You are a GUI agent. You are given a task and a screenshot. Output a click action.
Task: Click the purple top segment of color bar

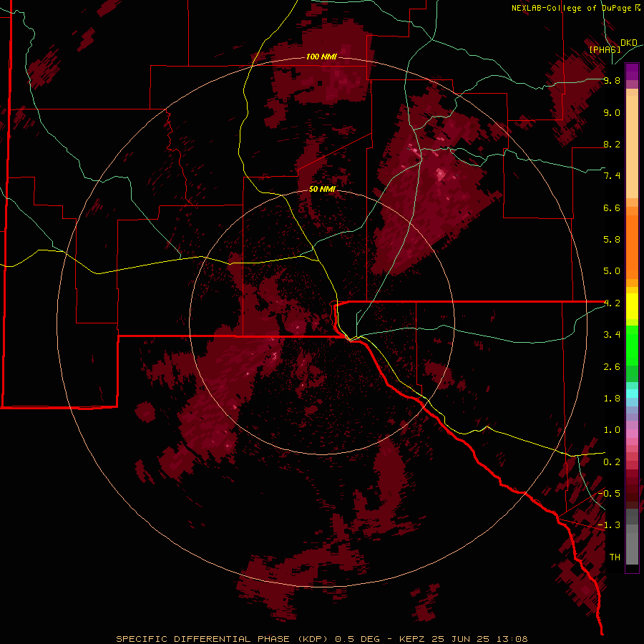pos(632,72)
